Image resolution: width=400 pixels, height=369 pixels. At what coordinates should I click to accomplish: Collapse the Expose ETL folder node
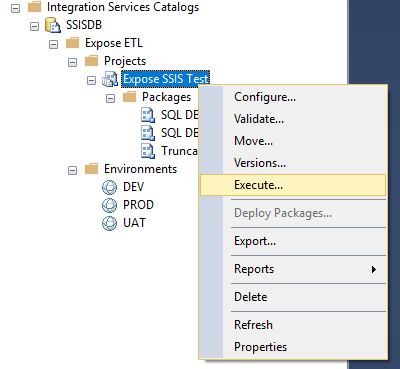coord(53,44)
